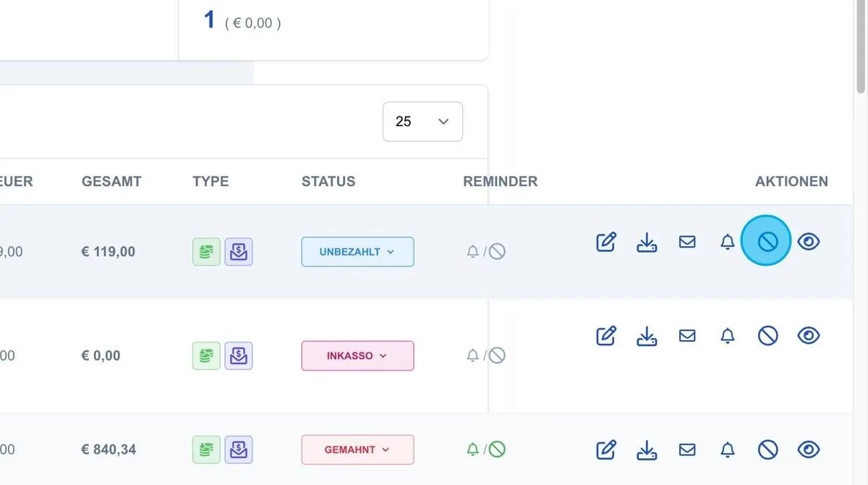This screenshot has height=485, width=868.
Task: Open the UNBEZAHLT status dropdown
Action: pyautogui.click(x=357, y=252)
